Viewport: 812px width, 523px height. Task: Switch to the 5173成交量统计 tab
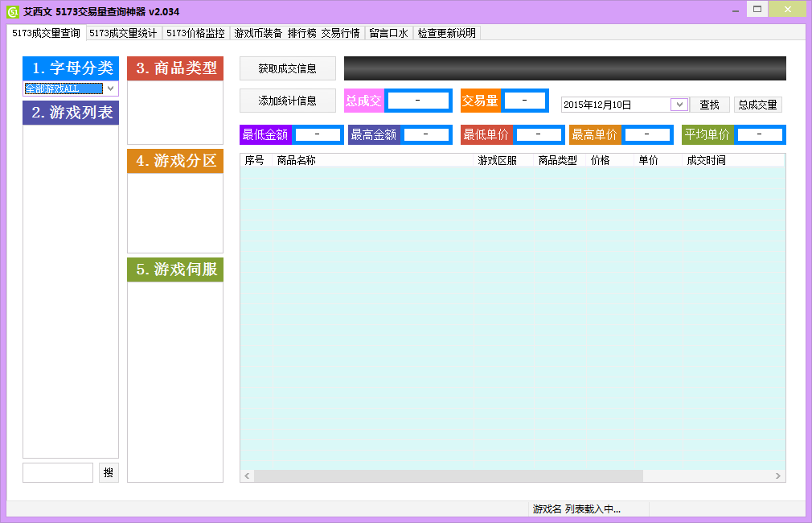123,33
